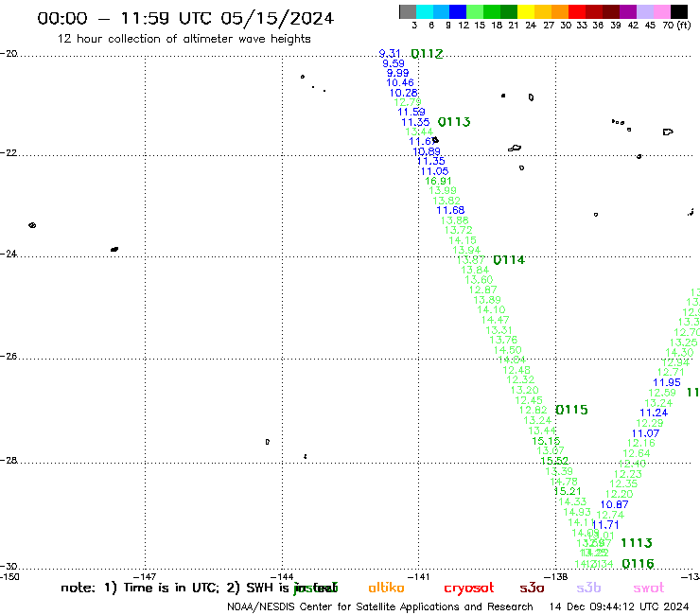Click the altika satellite legend label

coord(386,588)
